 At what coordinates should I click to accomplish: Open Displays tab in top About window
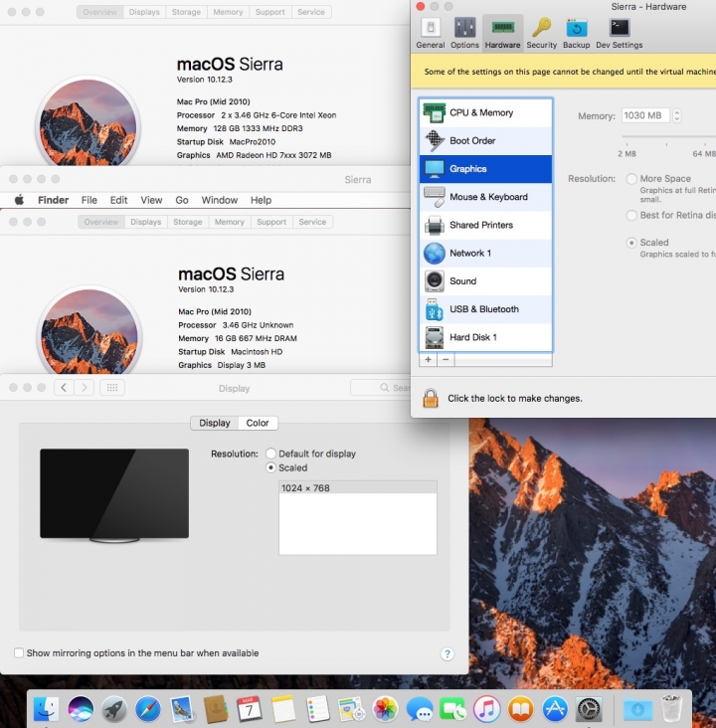coord(144,12)
